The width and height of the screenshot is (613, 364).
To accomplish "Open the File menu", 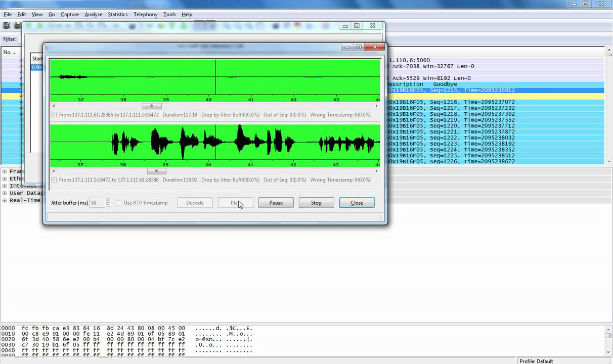I will [x=8, y=15].
